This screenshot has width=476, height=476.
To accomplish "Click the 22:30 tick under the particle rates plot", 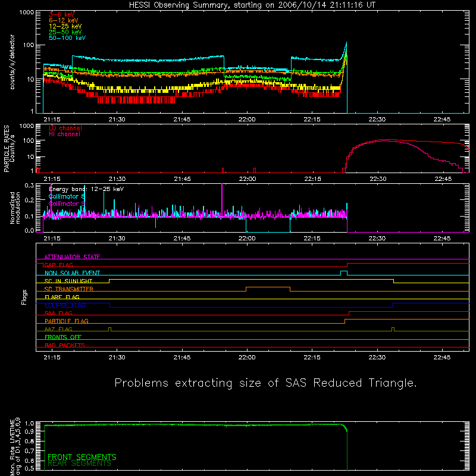I will [377, 179].
